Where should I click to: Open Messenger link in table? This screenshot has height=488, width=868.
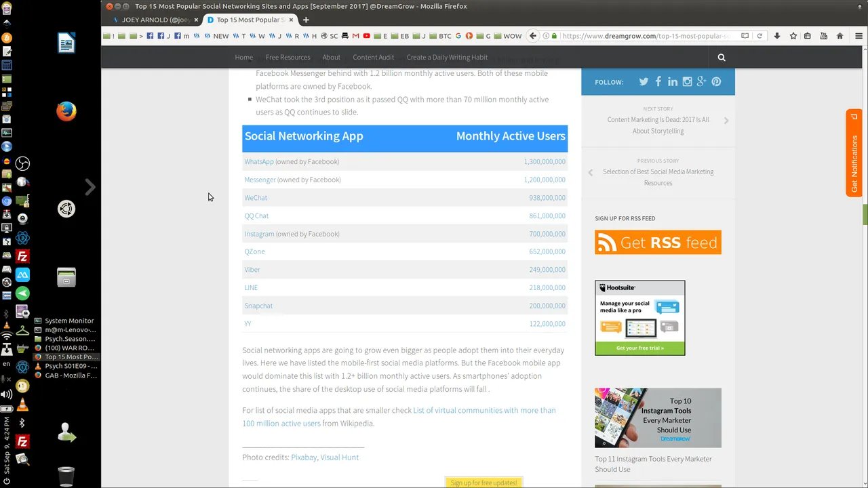[260, 180]
